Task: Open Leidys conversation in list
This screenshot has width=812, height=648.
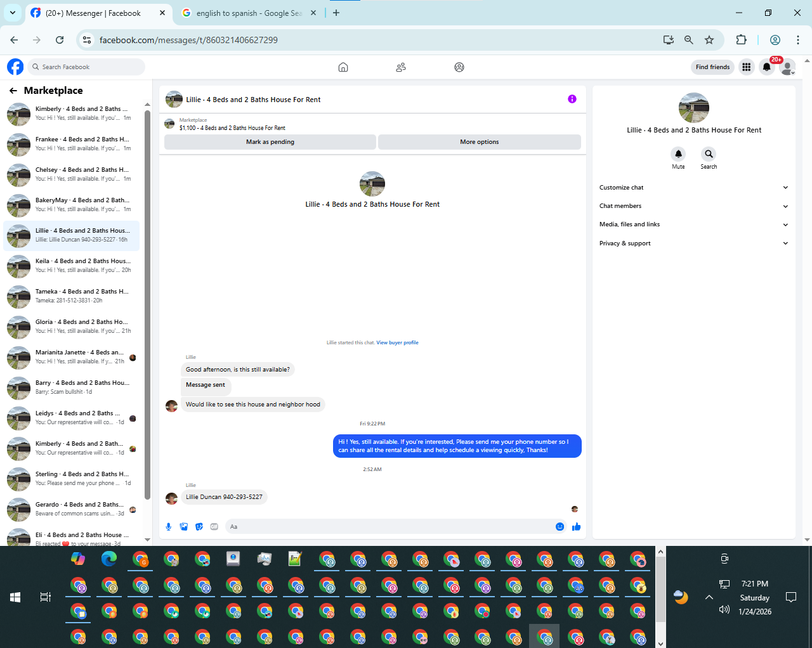Action: click(x=71, y=418)
